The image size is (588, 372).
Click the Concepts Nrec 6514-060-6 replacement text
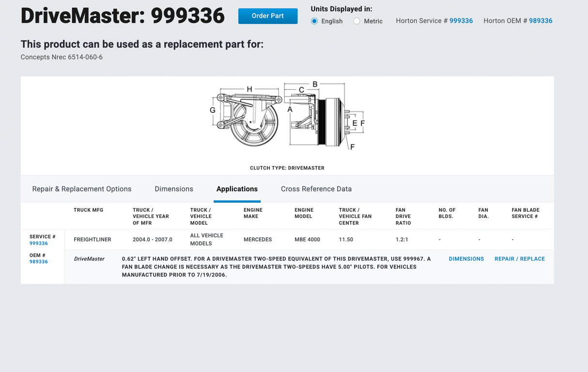tap(61, 57)
